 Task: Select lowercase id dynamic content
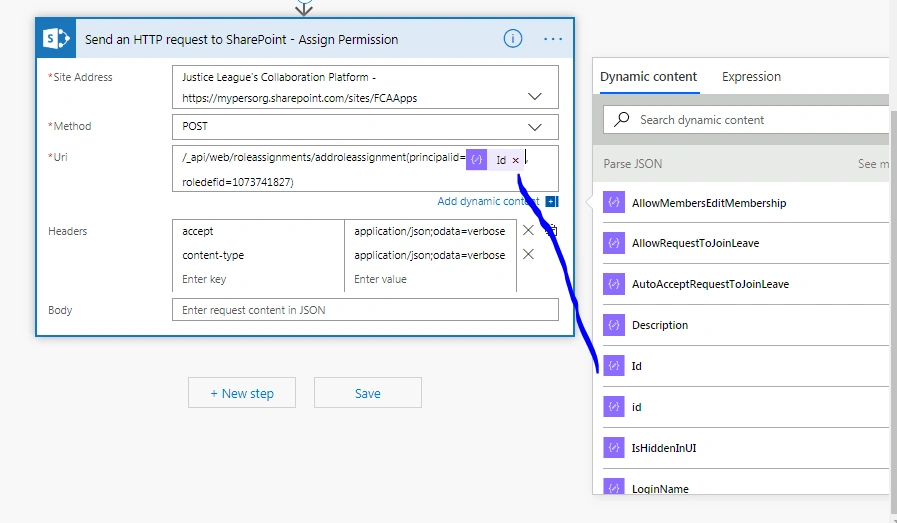[746, 407]
